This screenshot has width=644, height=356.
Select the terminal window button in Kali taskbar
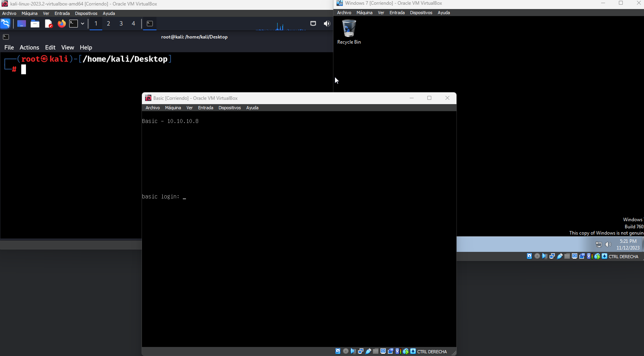click(150, 24)
